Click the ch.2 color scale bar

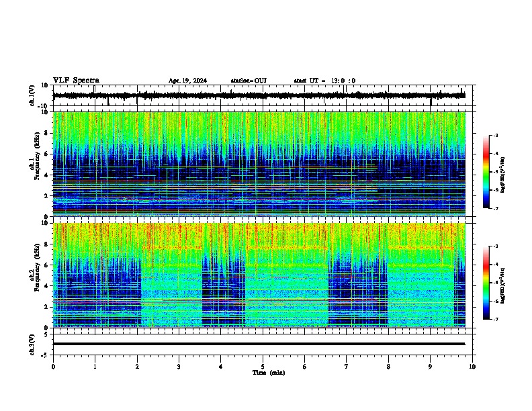click(x=486, y=283)
